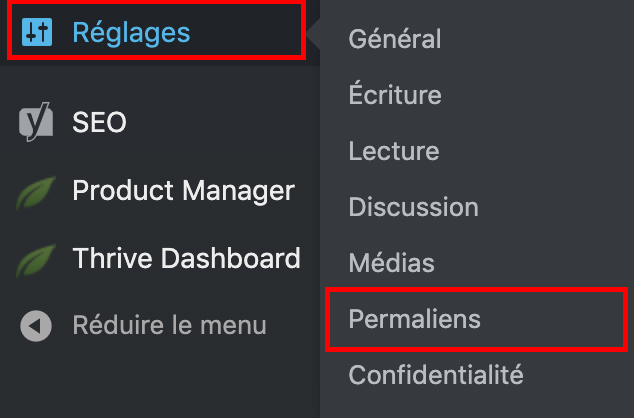Open the Product Manager menu item
This screenshot has height=418, width=634.
click(183, 190)
